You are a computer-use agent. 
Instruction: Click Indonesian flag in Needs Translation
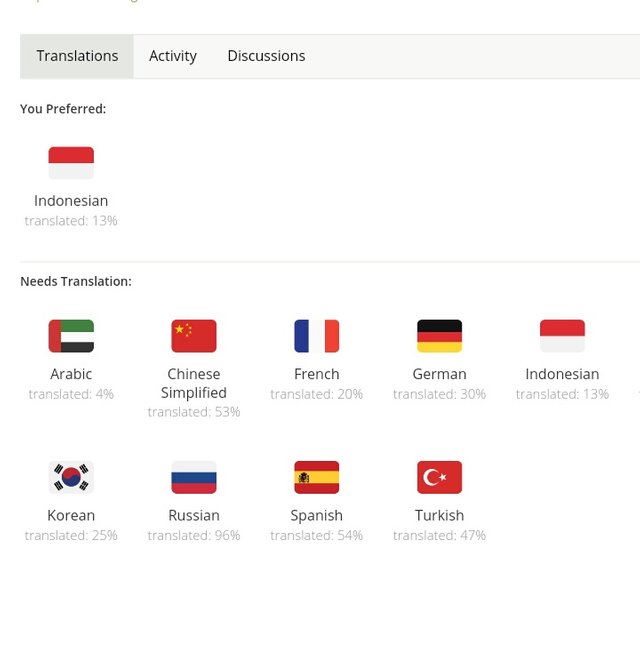[562, 336]
